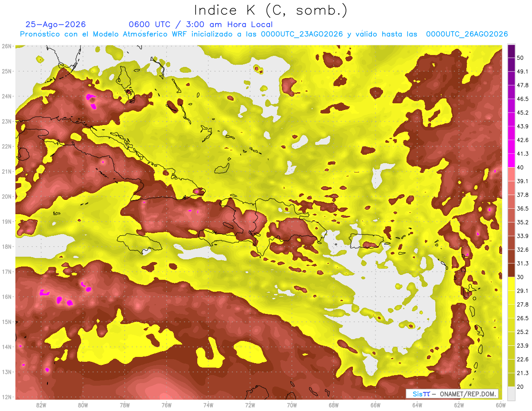Click the latitude label "21N"

click(6, 171)
